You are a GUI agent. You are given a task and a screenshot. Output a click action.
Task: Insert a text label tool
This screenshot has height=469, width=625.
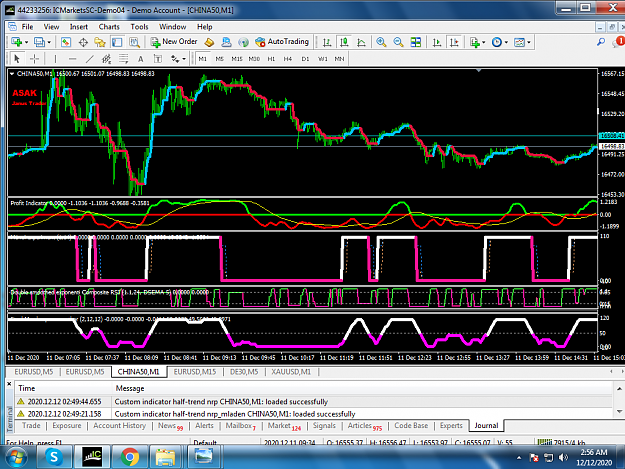click(158, 59)
